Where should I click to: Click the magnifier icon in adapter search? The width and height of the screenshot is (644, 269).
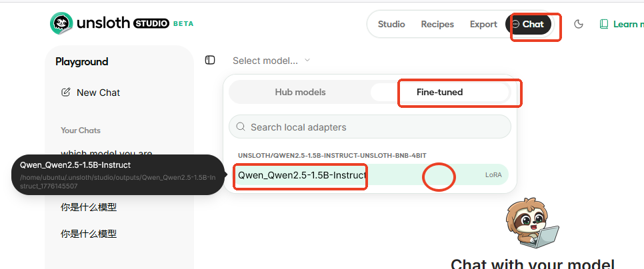pyautogui.click(x=240, y=127)
